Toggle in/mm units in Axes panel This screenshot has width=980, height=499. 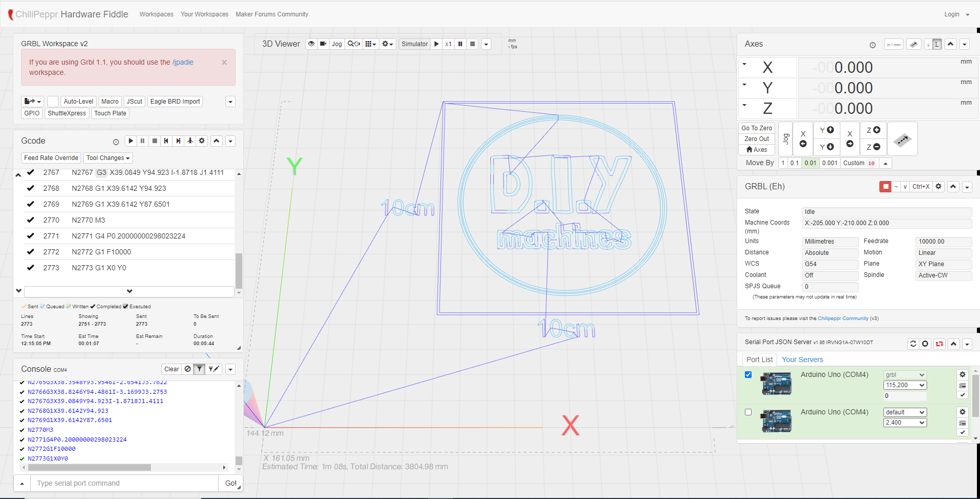click(x=894, y=45)
